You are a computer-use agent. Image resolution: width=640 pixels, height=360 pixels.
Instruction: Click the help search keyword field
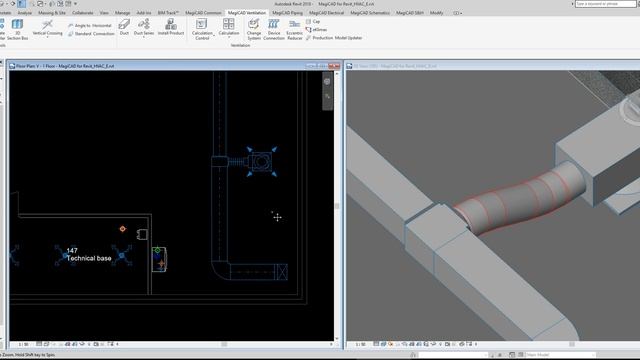coord(606,4)
